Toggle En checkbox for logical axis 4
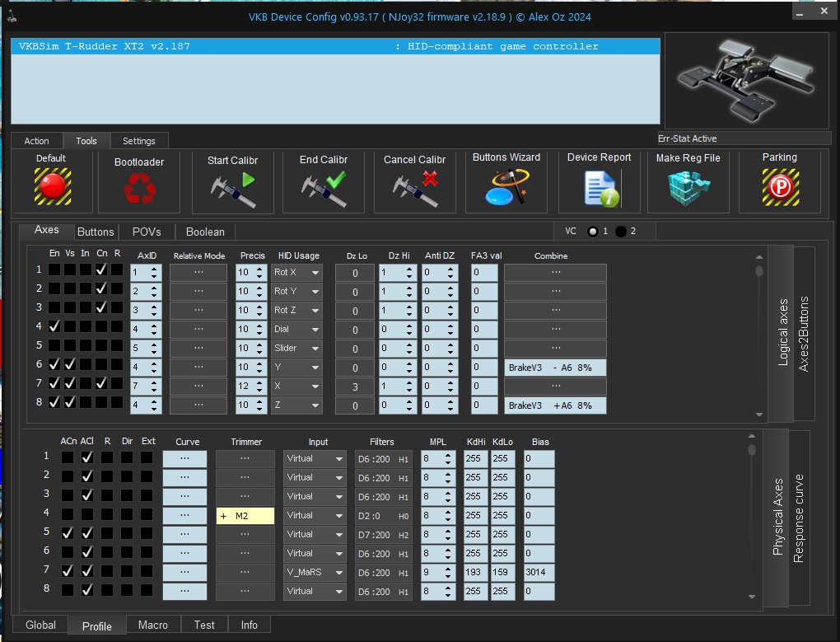 click(x=54, y=326)
